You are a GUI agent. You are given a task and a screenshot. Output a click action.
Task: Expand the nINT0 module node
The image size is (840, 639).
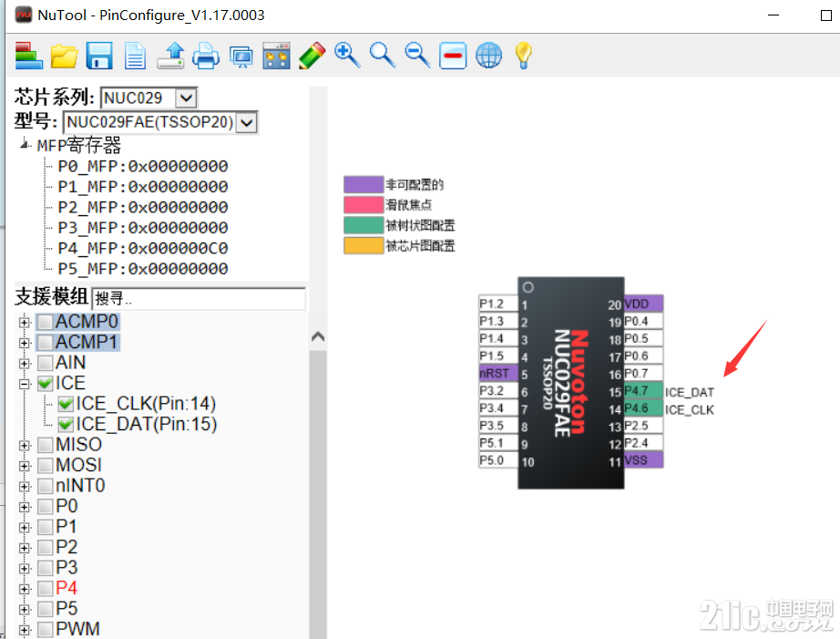pos(24,486)
